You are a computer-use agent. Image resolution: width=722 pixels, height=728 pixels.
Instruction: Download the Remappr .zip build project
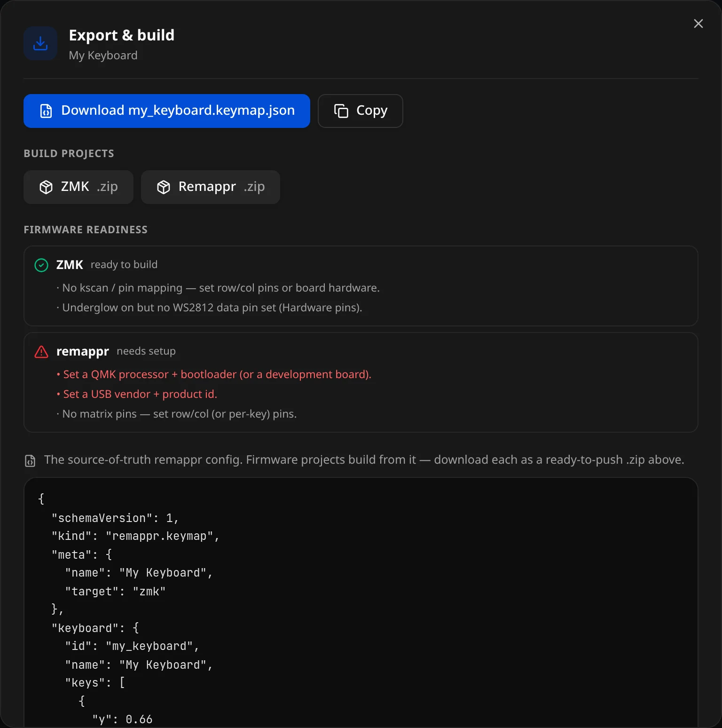click(x=211, y=187)
